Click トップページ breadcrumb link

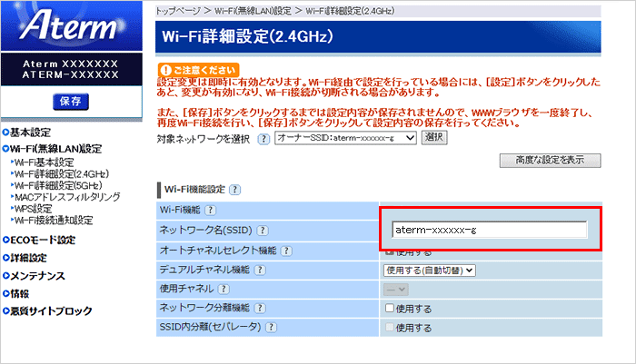176,8
